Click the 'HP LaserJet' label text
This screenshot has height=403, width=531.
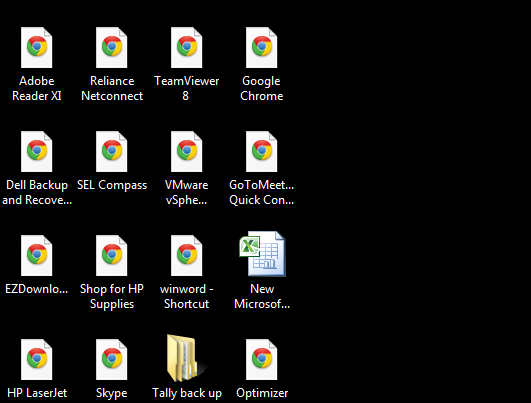coord(37,393)
